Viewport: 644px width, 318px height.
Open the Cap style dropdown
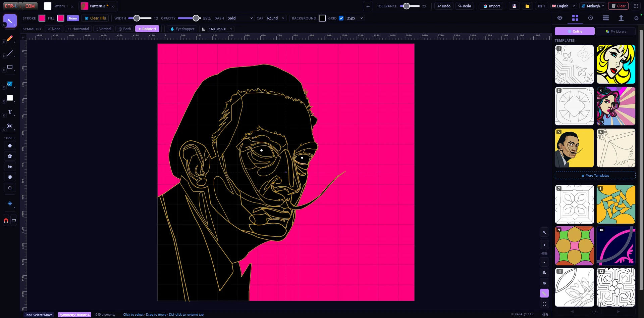coord(276,18)
